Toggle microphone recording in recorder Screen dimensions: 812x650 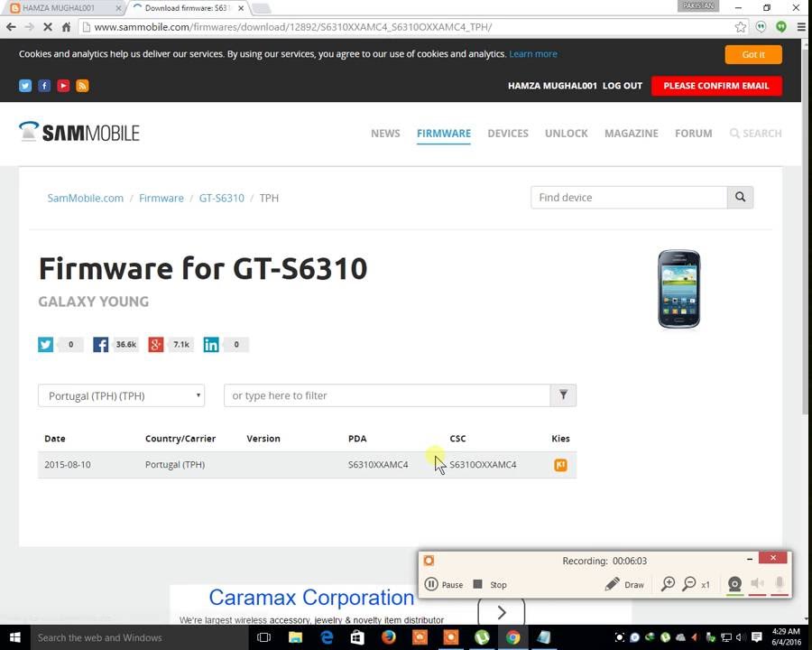tap(780, 585)
